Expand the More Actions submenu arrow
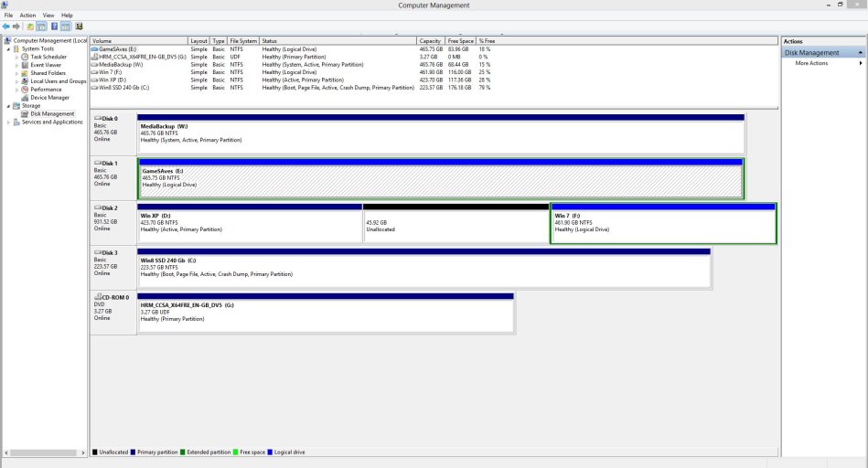Screen dimensions: 868x468 tap(861, 63)
